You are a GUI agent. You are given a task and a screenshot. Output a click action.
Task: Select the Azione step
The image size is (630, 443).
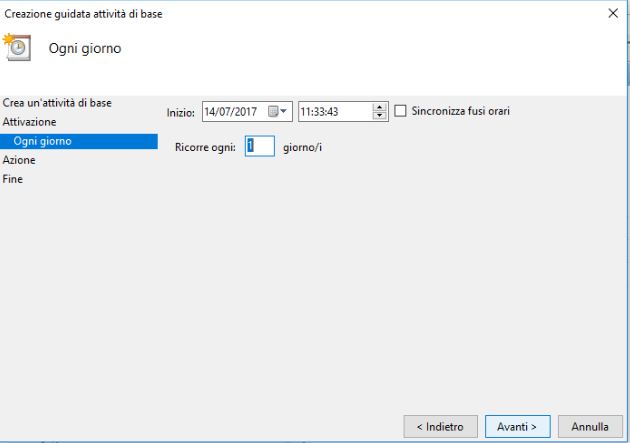tap(19, 160)
